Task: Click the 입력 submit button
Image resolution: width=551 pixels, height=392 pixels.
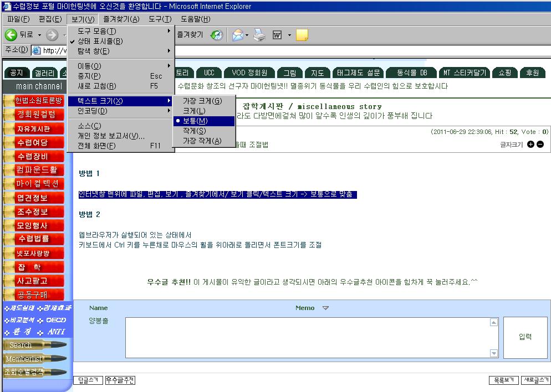Action: tap(525, 337)
